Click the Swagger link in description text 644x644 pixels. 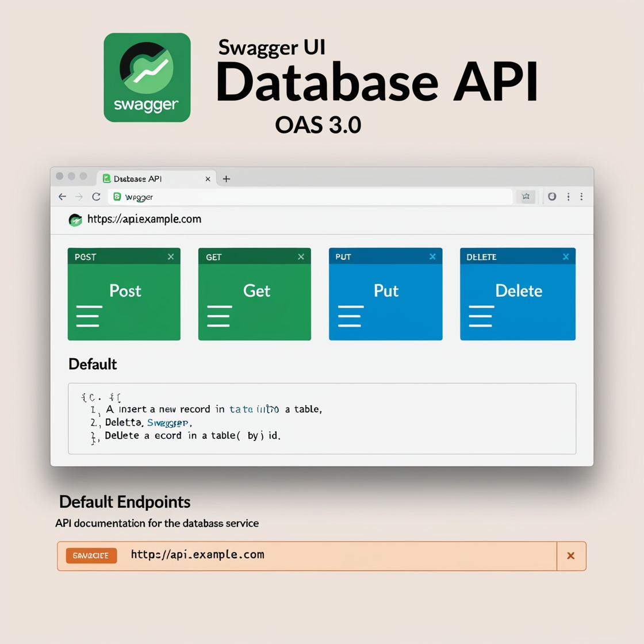(x=168, y=423)
